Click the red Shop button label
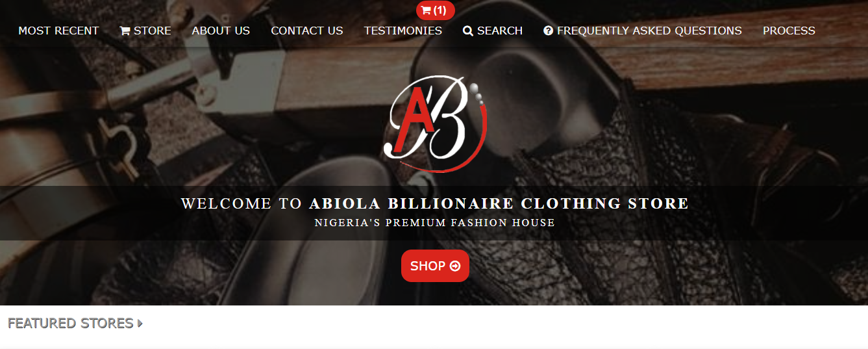This screenshot has width=868, height=349. point(428,266)
